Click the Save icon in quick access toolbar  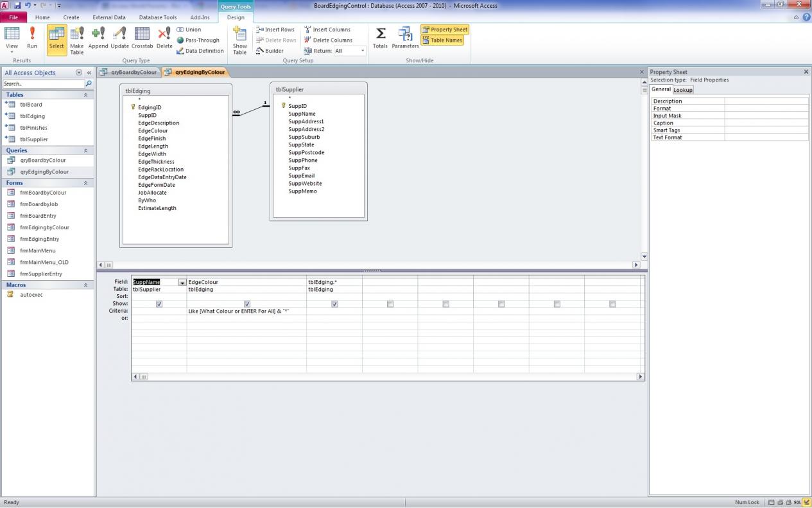point(17,5)
